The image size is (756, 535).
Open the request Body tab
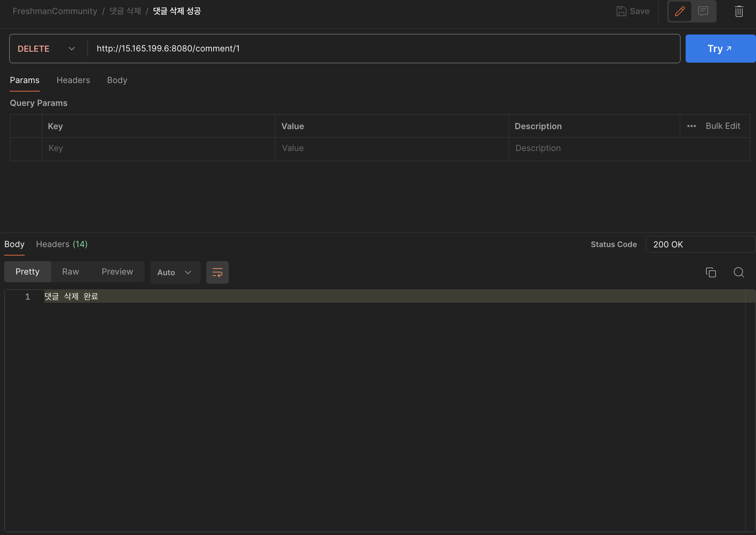[117, 80]
